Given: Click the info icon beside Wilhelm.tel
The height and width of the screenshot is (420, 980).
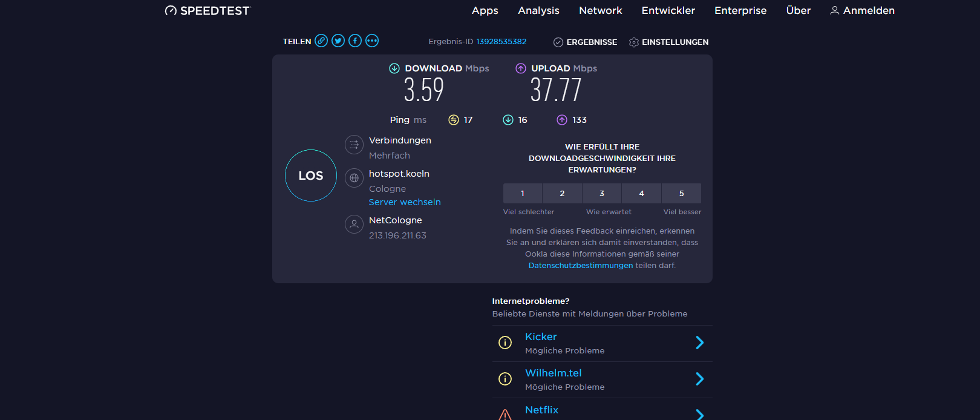Looking at the screenshot, I should (505, 379).
